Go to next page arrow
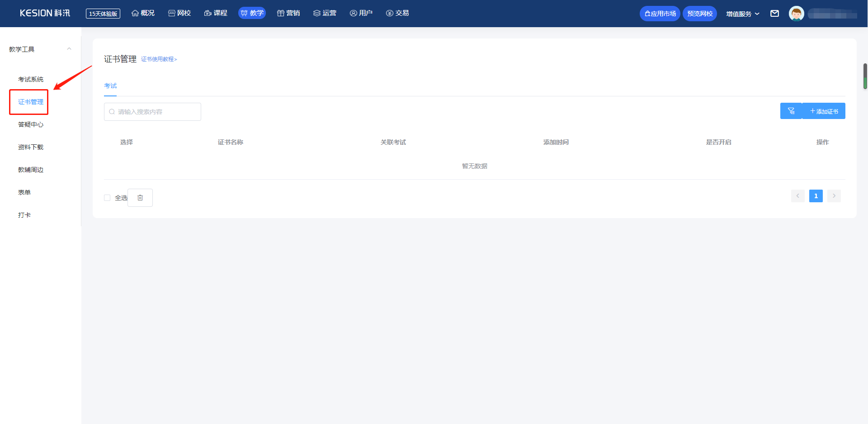The image size is (868, 424). point(834,196)
